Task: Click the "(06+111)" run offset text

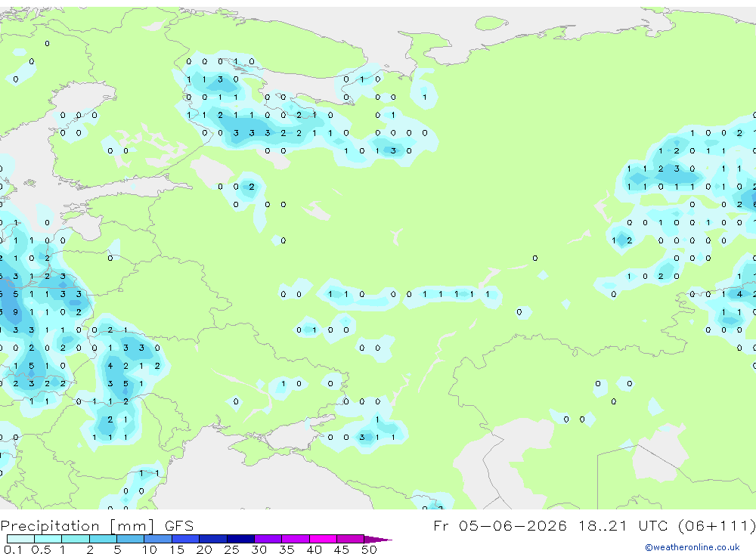Action: [x=717, y=525]
